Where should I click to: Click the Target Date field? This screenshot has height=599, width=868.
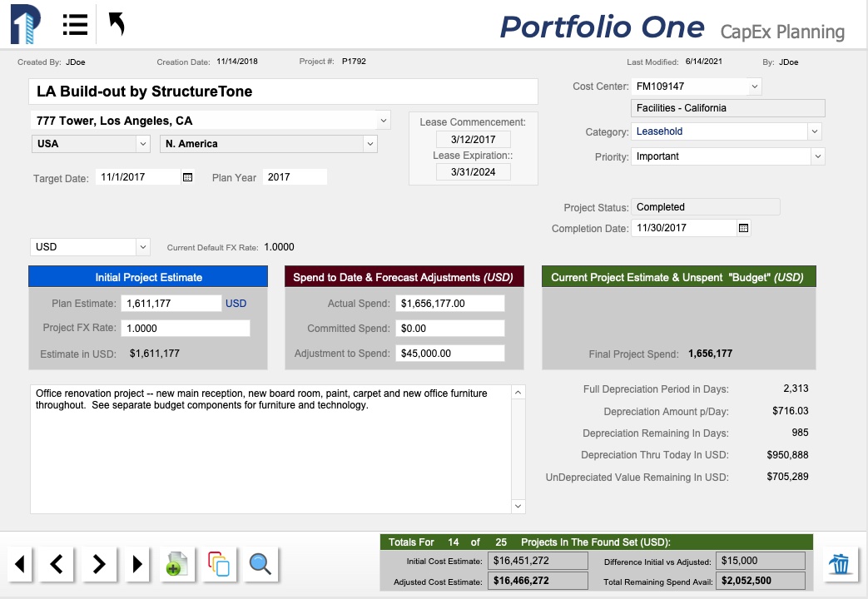(x=138, y=177)
